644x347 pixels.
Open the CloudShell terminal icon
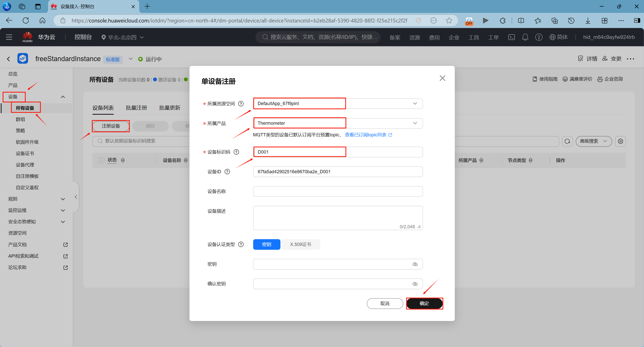tap(511, 37)
